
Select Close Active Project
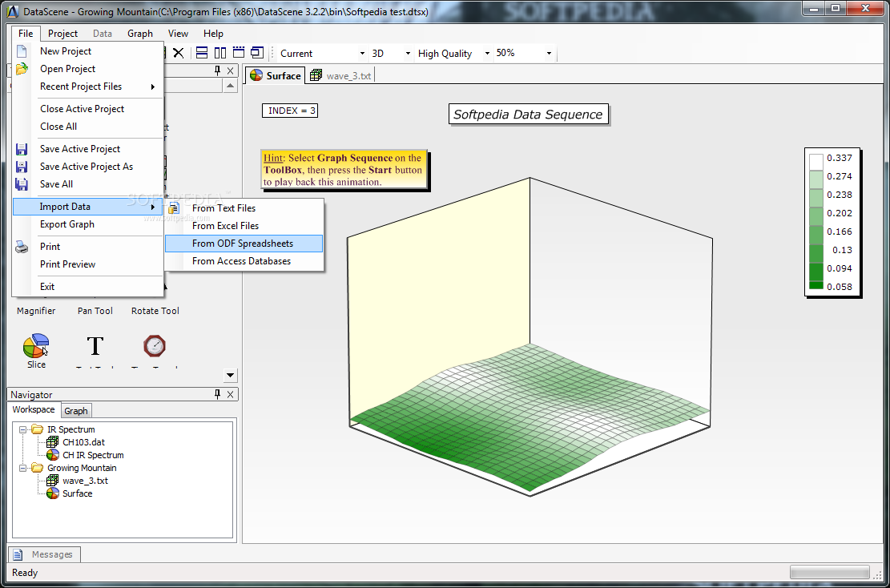click(x=88, y=108)
